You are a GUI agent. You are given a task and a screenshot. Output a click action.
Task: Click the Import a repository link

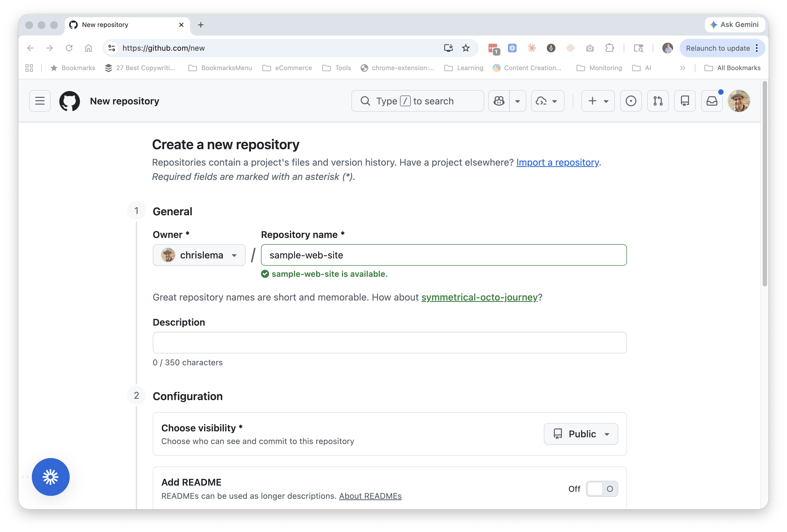(x=557, y=162)
